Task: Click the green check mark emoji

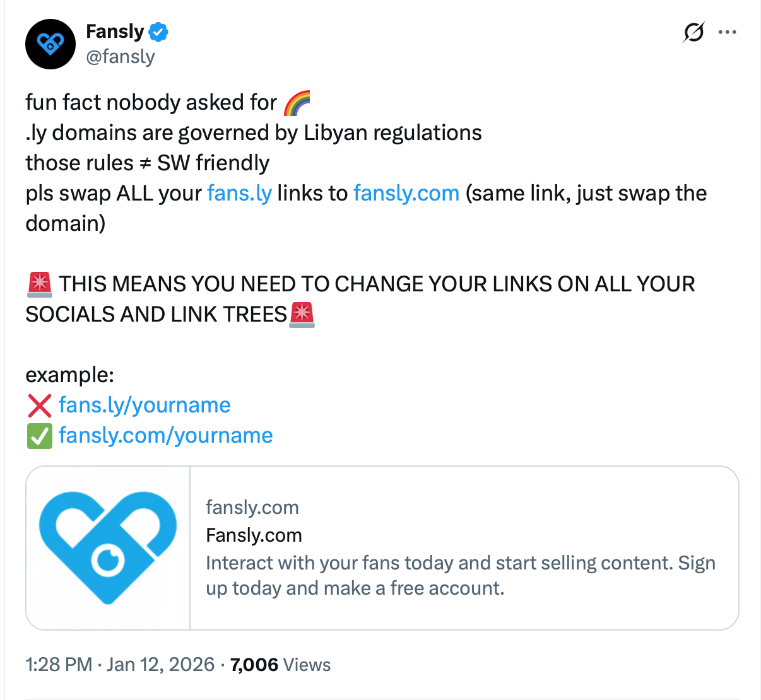Action: (x=39, y=436)
